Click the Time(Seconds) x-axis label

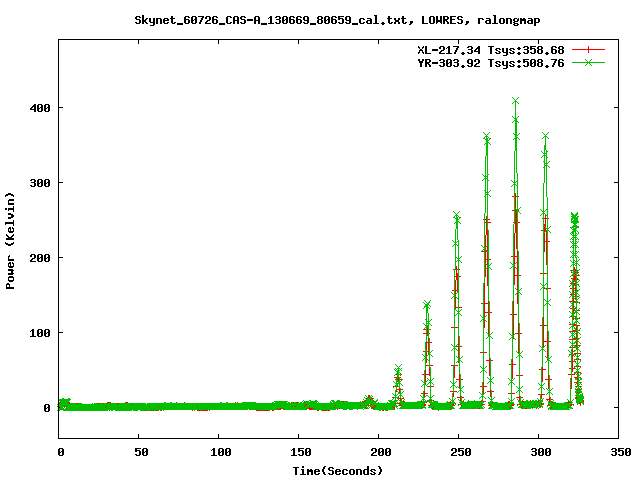[x=338, y=471]
